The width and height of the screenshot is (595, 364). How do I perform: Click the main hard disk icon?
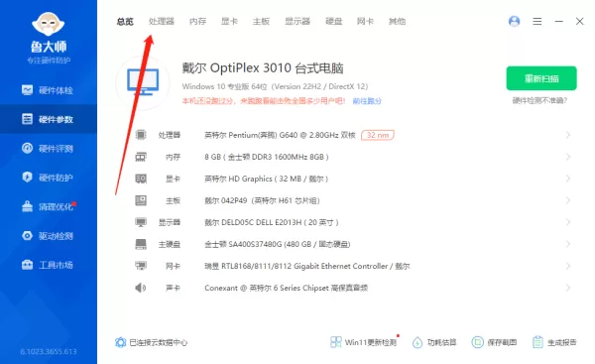click(141, 244)
